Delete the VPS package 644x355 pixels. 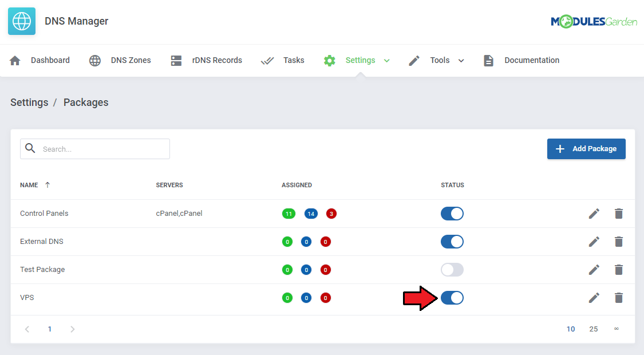pos(619,298)
